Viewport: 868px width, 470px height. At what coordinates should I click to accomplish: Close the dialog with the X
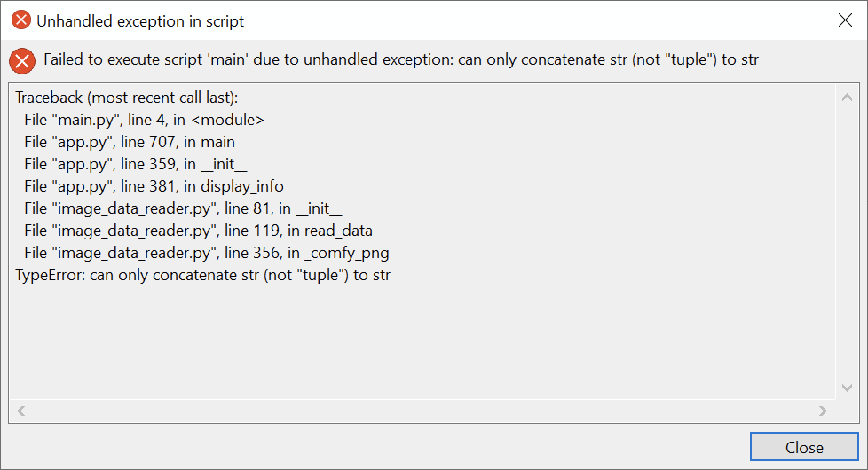pos(845,20)
